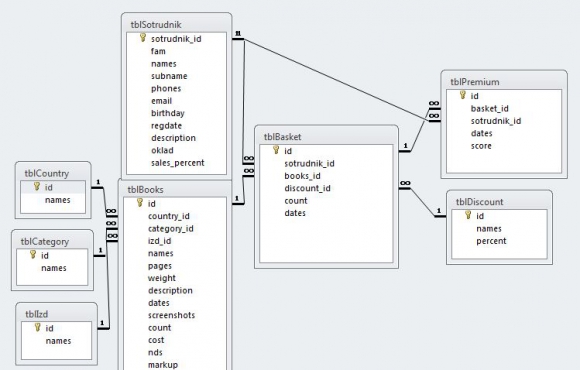Click the key icon in tblBooks
The image size is (580, 370).
click(x=139, y=203)
